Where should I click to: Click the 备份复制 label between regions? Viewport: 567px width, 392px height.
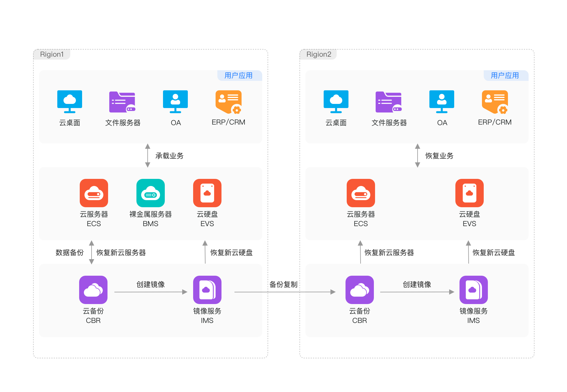point(283,285)
